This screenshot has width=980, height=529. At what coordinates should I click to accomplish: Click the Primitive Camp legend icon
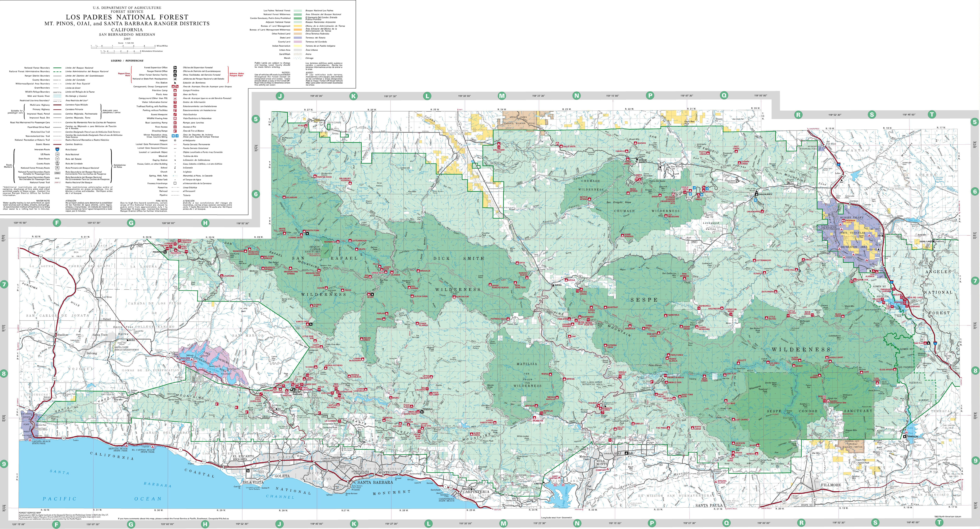[175, 91]
